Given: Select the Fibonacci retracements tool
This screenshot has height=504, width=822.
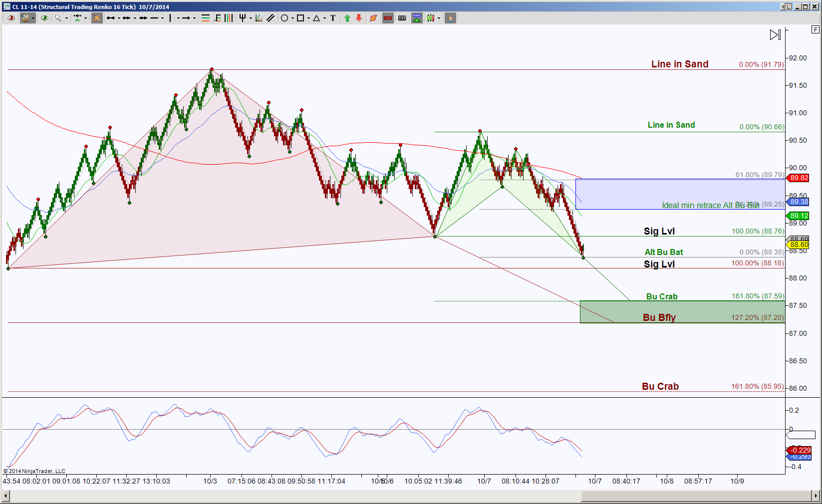Looking at the screenshot, I should point(205,18).
